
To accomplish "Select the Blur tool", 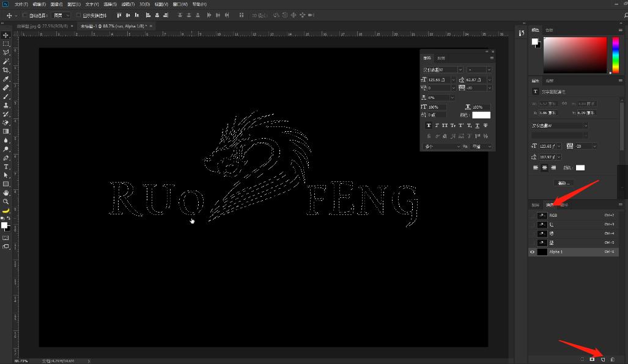I will coord(6,140).
